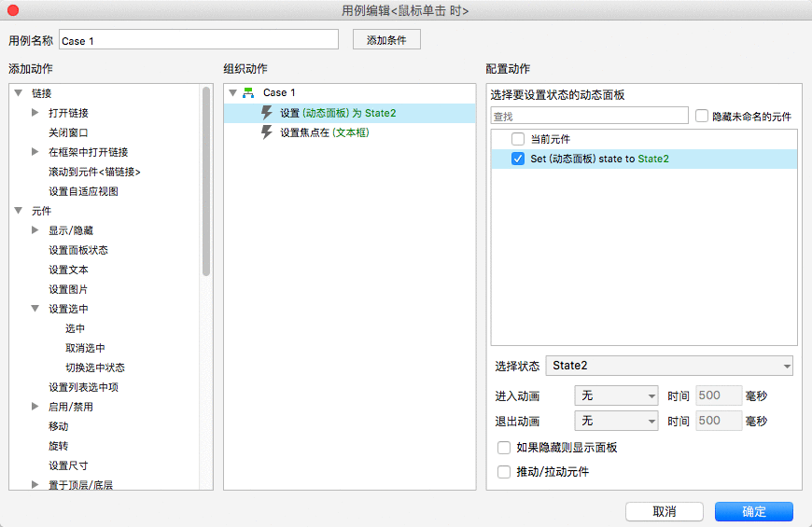Expand the 启用/禁用 group
The image size is (812, 527).
coord(35,407)
